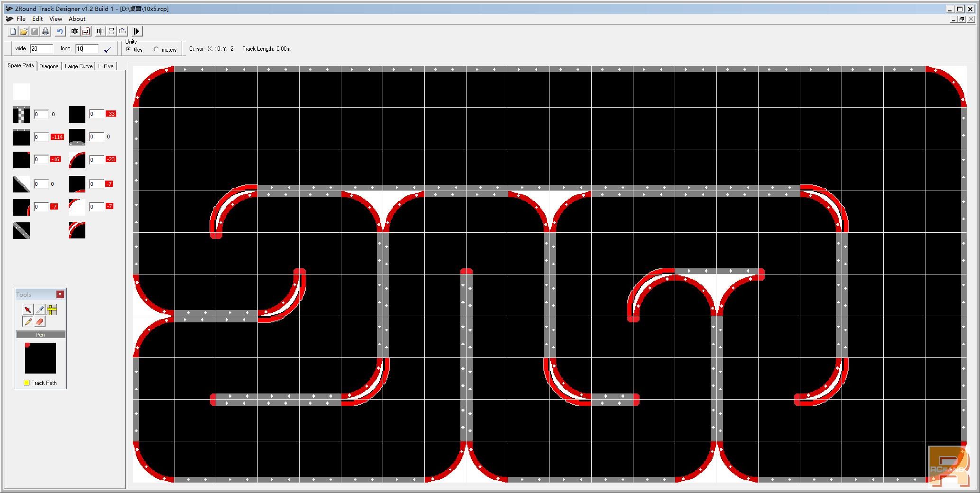The image size is (980, 493).
Task: Pick the large red curve tile
Action: 77,160
